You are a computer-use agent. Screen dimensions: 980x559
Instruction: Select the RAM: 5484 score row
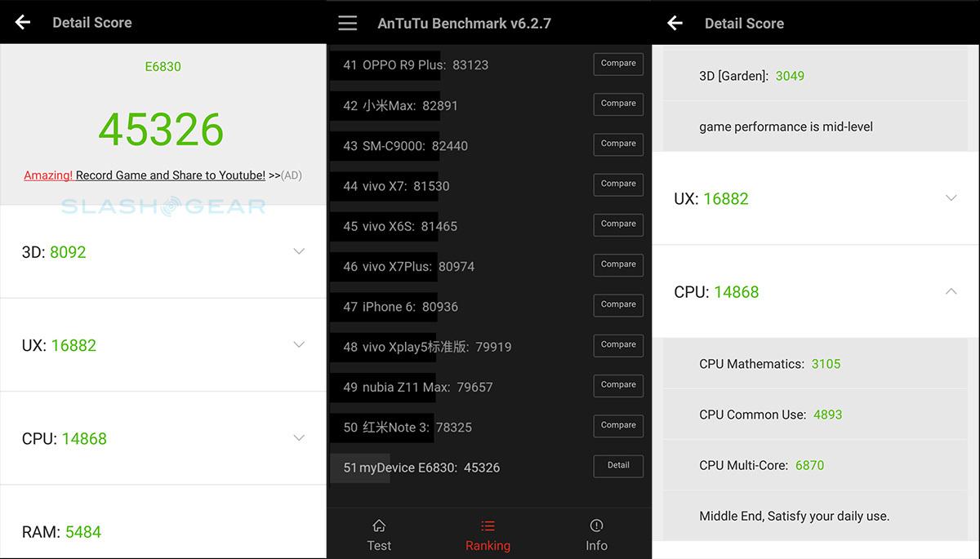click(x=163, y=522)
